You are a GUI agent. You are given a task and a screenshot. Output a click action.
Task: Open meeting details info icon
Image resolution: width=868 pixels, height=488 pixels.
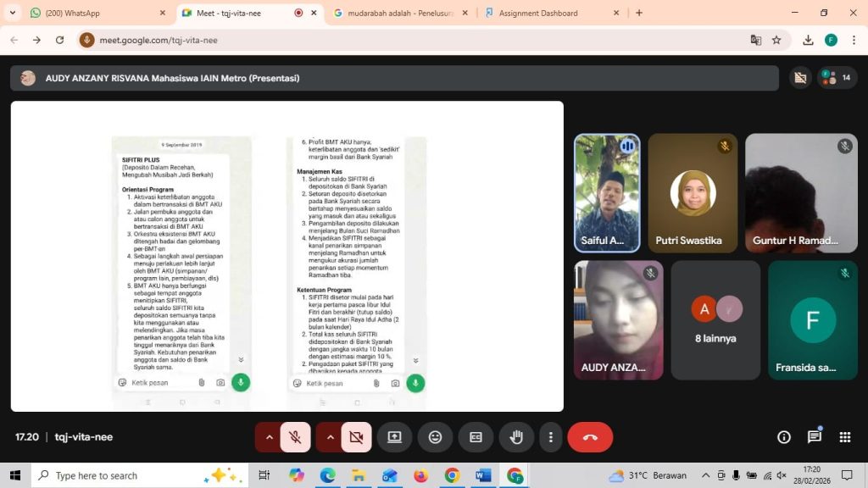pos(784,437)
